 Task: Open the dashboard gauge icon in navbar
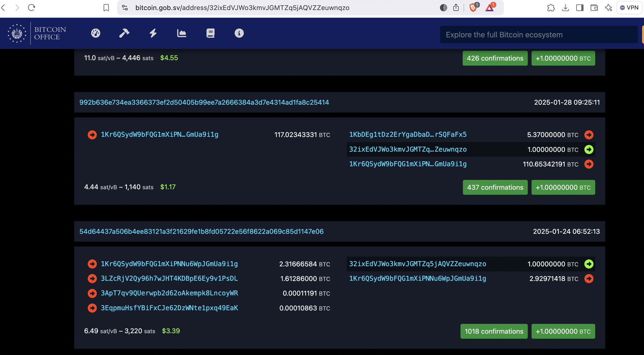(96, 33)
